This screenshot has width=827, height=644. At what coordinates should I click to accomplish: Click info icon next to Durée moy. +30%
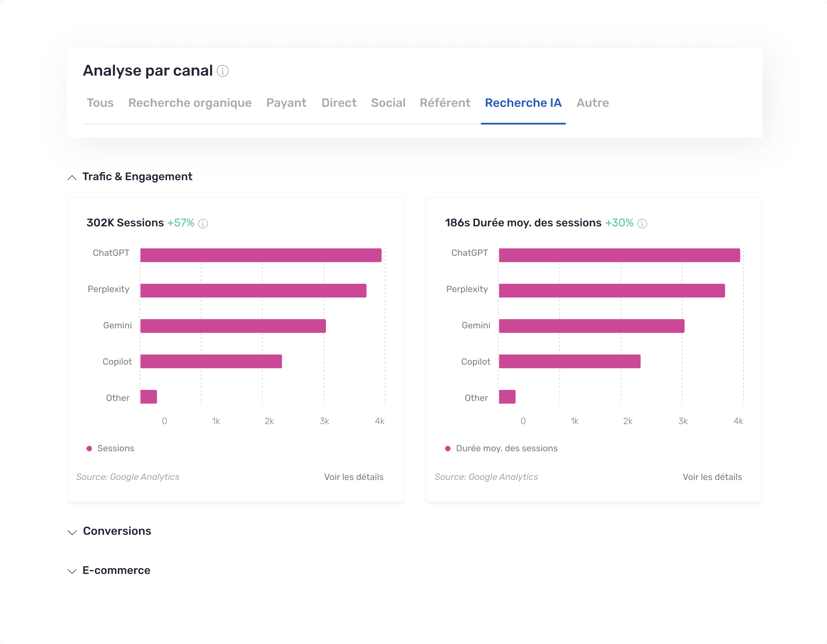642,224
